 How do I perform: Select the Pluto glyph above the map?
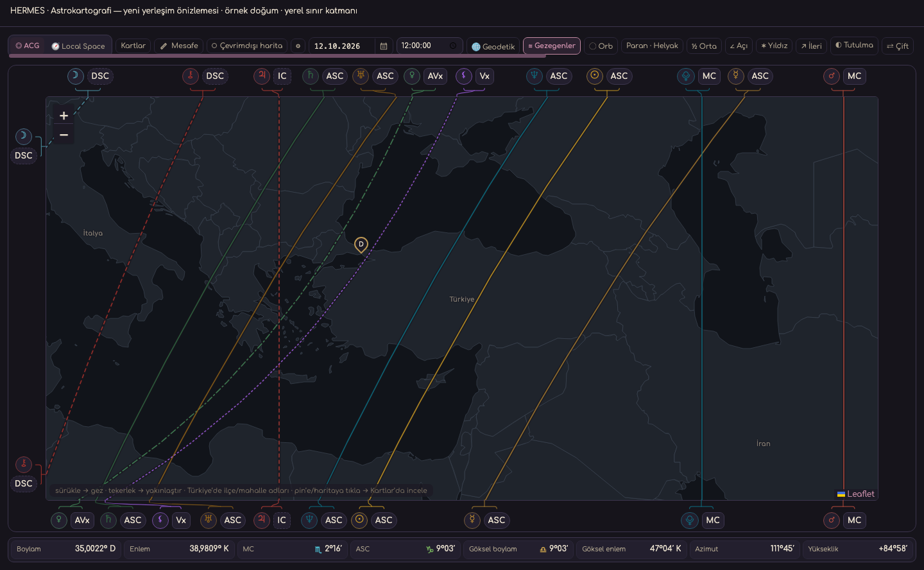[x=686, y=76]
